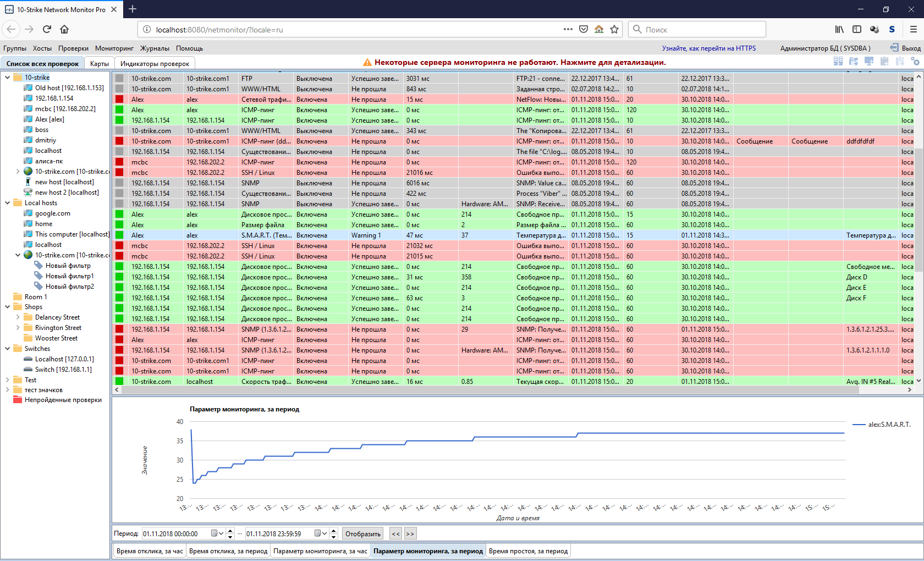Click the orange warning triangle icon
Screen dimensions: 924x561
click(x=367, y=63)
